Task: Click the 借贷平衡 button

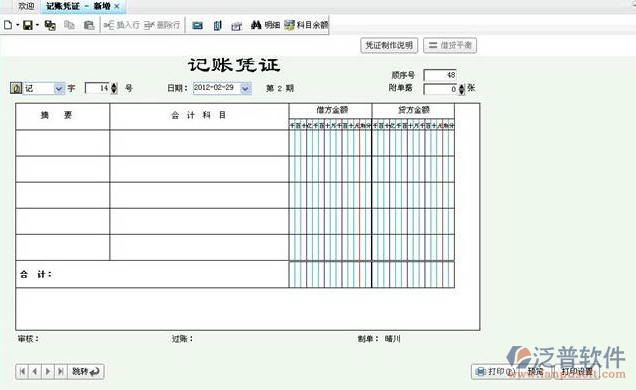Action: click(x=450, y=45)
